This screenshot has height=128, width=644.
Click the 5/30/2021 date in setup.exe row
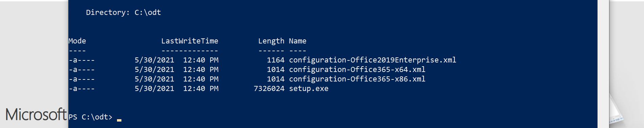154,89
